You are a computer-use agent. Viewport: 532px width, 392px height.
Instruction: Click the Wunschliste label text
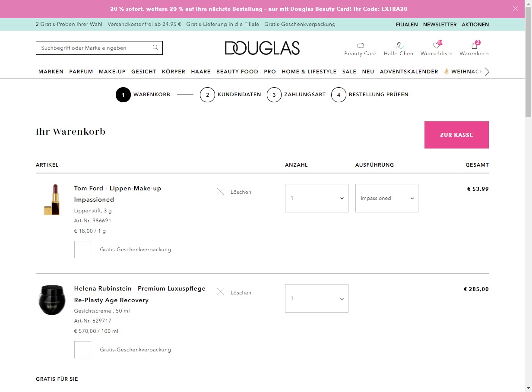[437, 54]
